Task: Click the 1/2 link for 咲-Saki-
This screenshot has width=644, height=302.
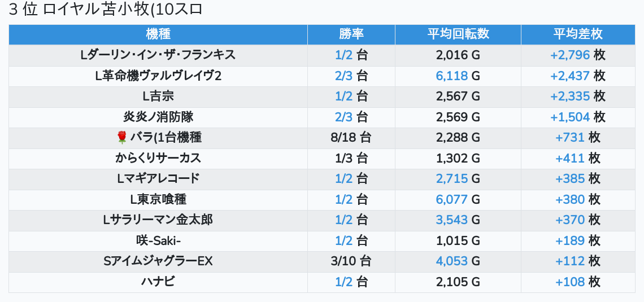Action: 343,240
